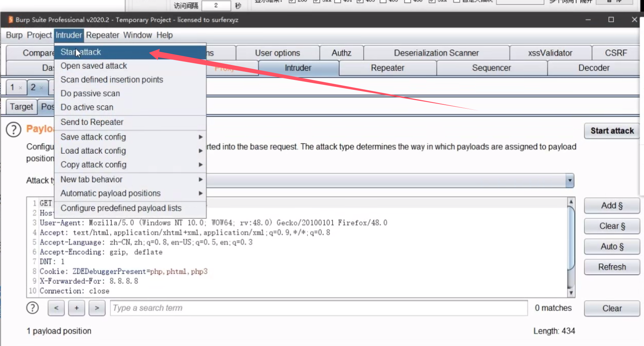Click the Accept-Encoding: gzip, deflate line
Screen dimensions: 644x346
coord(101,252)
